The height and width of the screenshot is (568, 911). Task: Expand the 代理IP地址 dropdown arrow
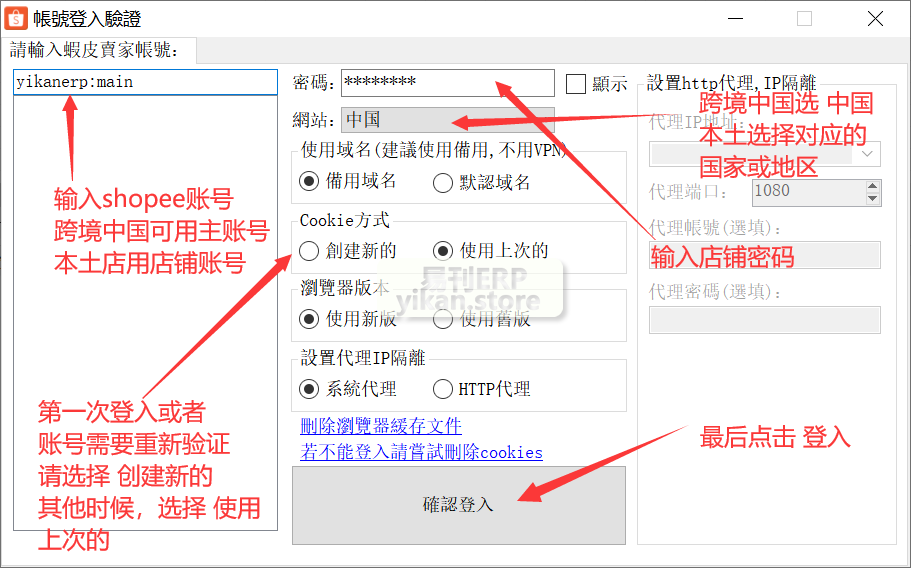click(868, 153)
